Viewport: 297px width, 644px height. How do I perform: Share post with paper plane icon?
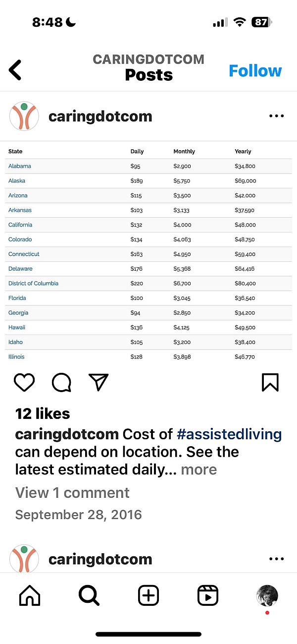click(x=99, y=382)
